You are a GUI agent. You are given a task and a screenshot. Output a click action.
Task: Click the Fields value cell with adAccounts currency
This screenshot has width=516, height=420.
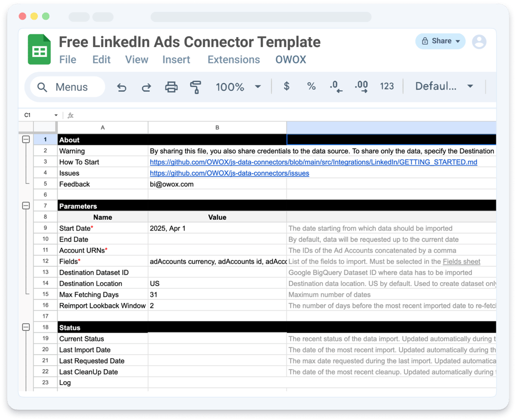click(217, 261)
